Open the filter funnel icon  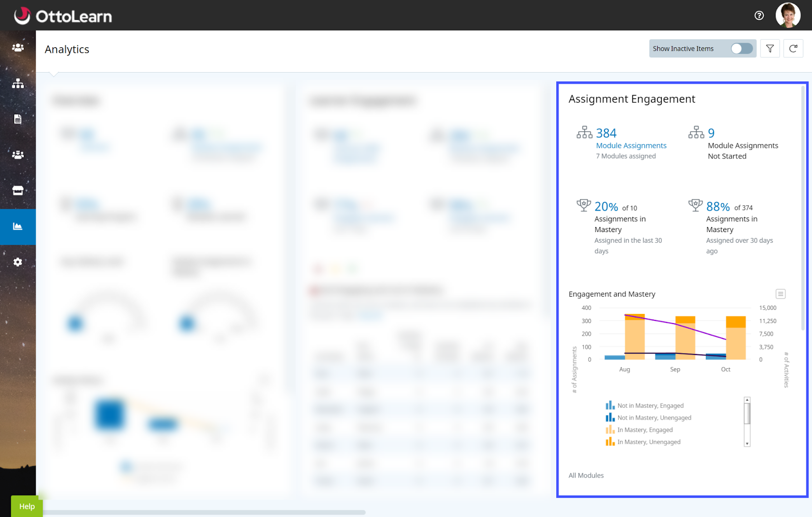[x=770, y=49]
